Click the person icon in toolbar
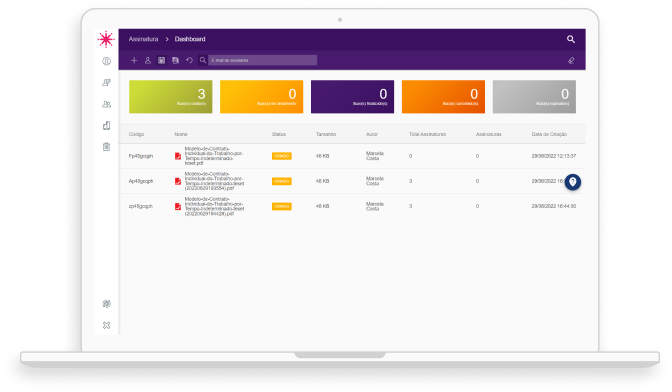The image size is (672, 392). coord(148,60)
